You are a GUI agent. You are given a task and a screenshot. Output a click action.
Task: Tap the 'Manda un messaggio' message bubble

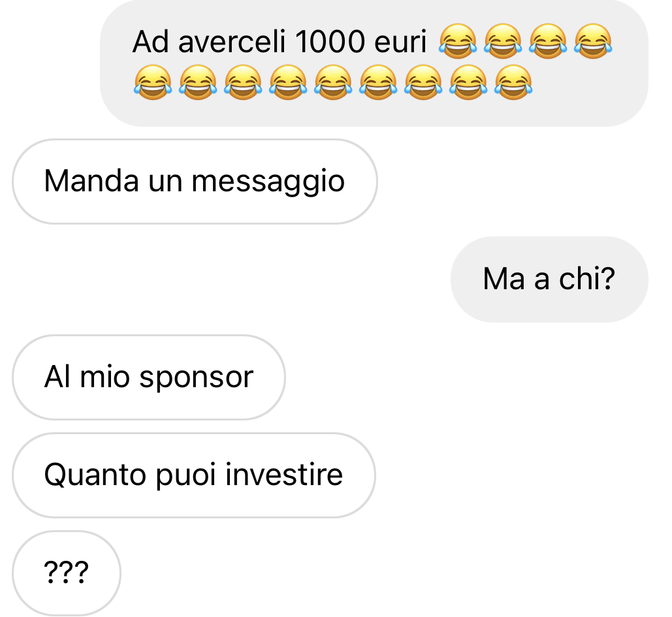[195, 182]
